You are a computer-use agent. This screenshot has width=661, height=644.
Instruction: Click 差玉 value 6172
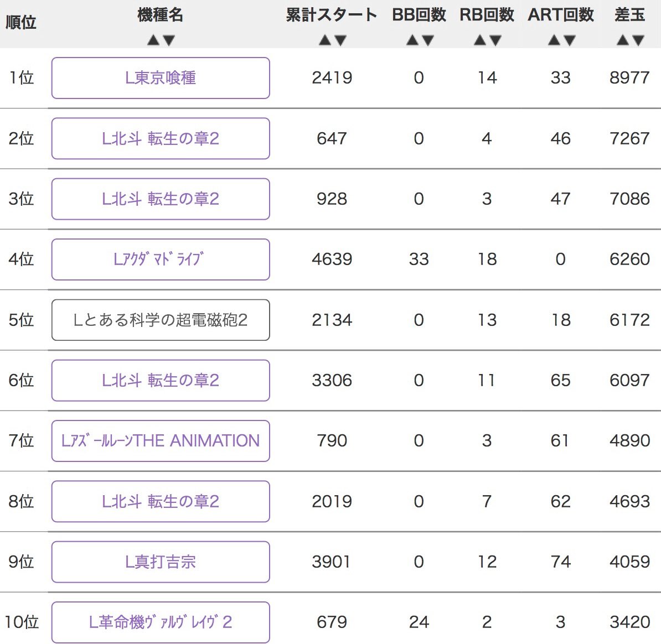[x=630, y=320]
